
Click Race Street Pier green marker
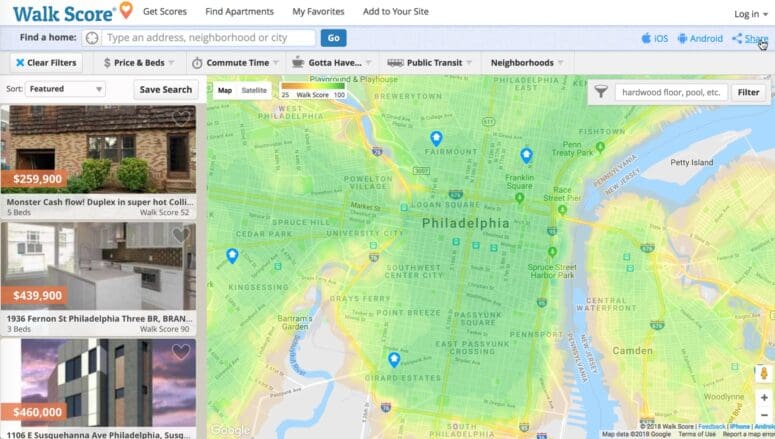point(562,210)
